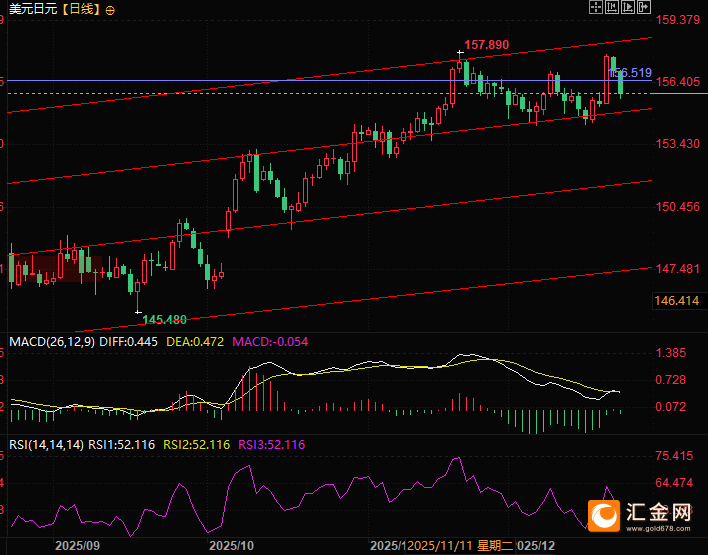Screen dimensions: 708x555
Task: Click the MACD(26,12,9) indicator label
Action: click(x=52, y=342)
